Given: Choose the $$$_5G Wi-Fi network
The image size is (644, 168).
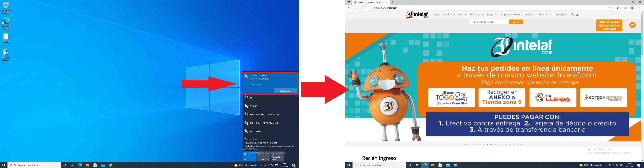Looking at the screenshot, I should 270,106.
